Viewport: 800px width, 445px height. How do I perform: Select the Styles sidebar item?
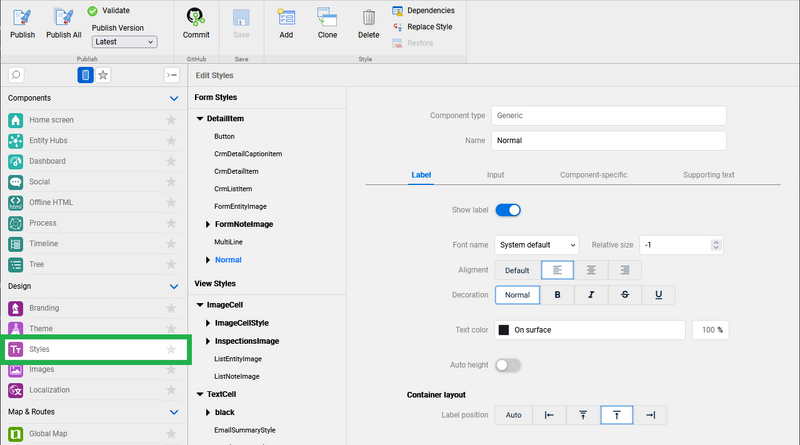click(96, 349)
